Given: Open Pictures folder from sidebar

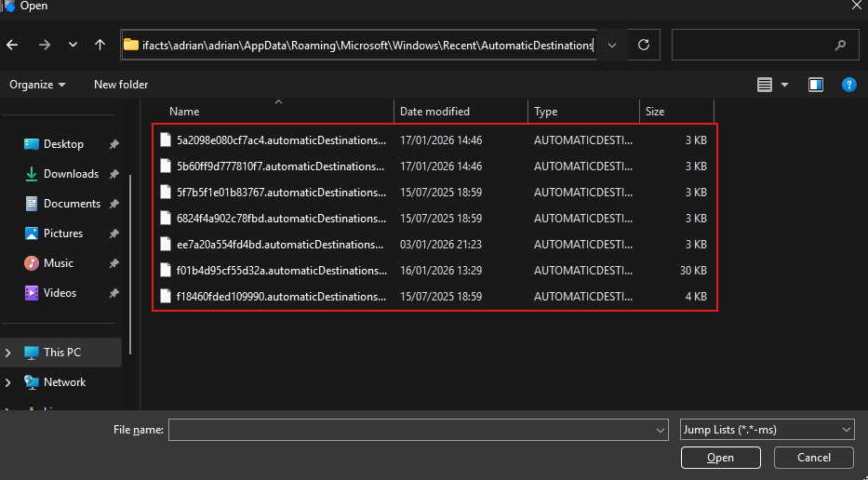Looking at the screenshot, I should pyautogui.click(x=62, y=233).
